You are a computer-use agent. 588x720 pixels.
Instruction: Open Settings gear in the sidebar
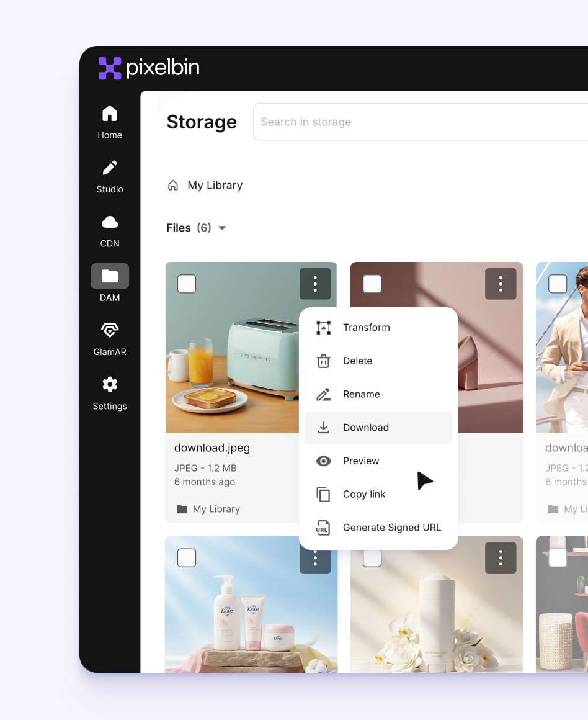click(x=110, y=394)
